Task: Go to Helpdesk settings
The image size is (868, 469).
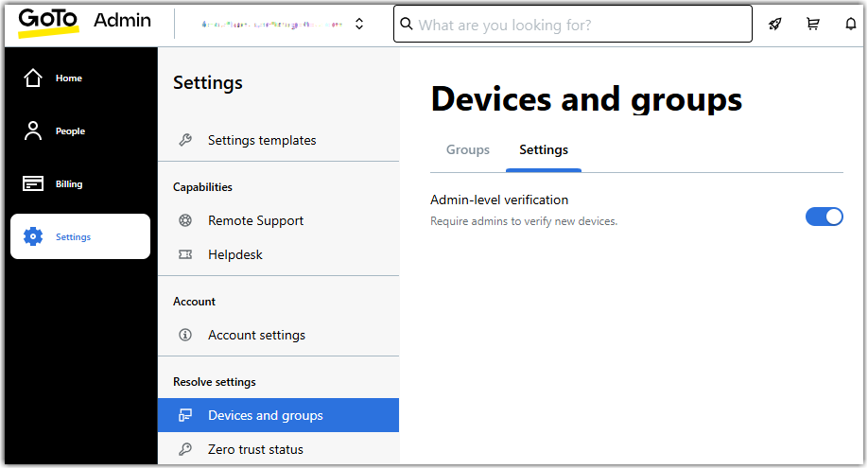Action: [234, 255]
